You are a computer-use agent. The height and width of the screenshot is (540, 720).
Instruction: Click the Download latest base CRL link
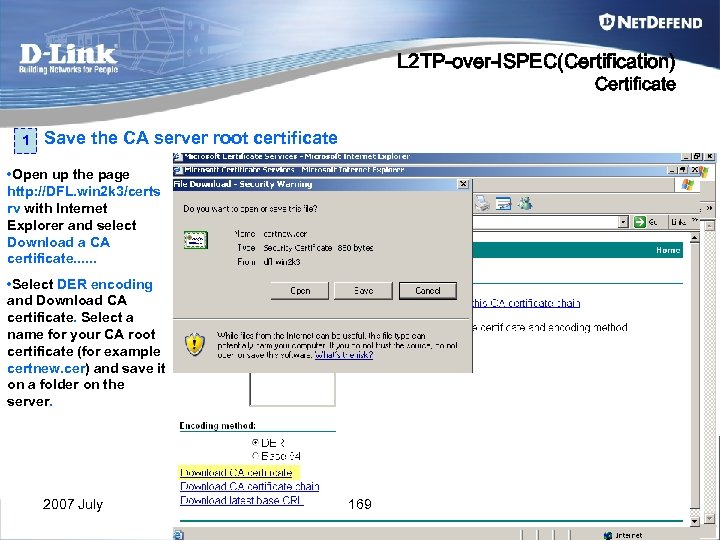click(242, 500)
